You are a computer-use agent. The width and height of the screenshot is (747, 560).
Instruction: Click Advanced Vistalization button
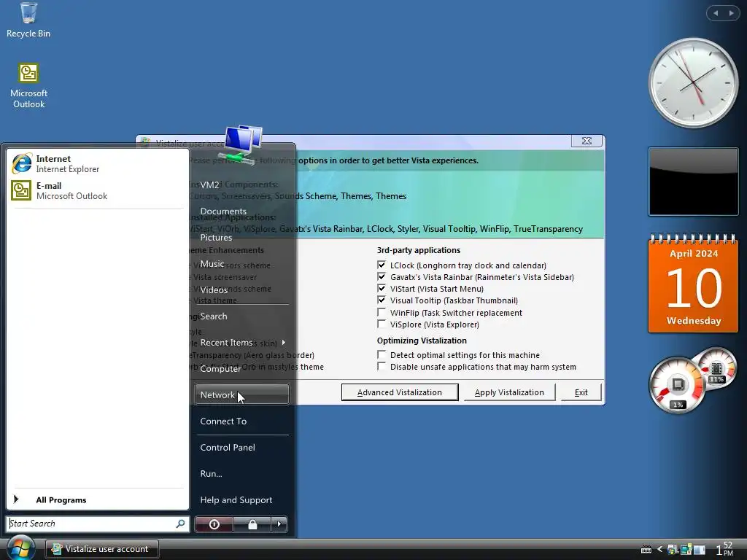(400, 392)
